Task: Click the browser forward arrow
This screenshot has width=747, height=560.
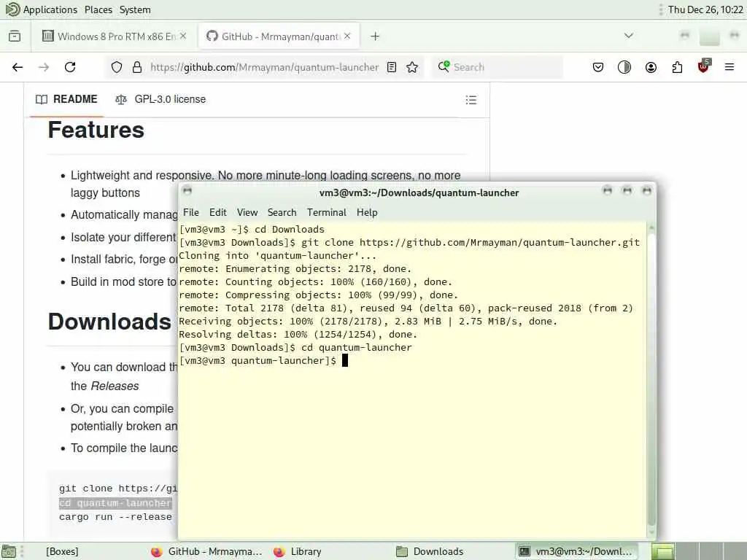Action: pyautogui.click(x=44, y=67)
